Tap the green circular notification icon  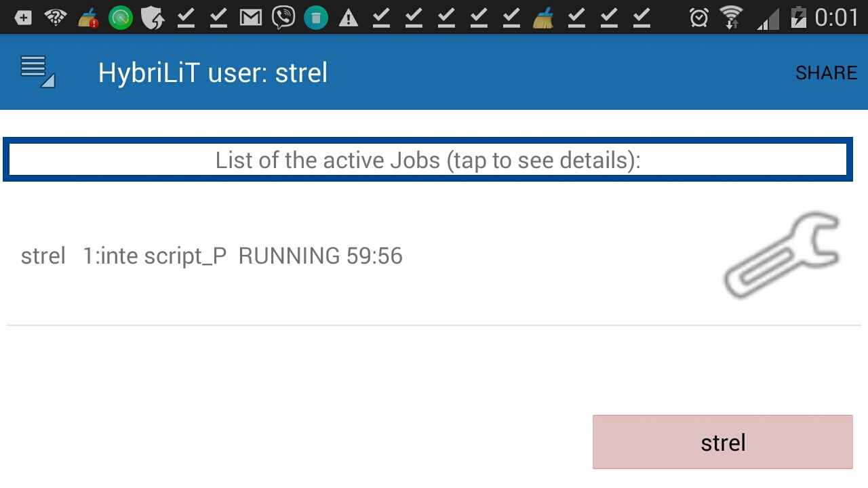point(121,18)
